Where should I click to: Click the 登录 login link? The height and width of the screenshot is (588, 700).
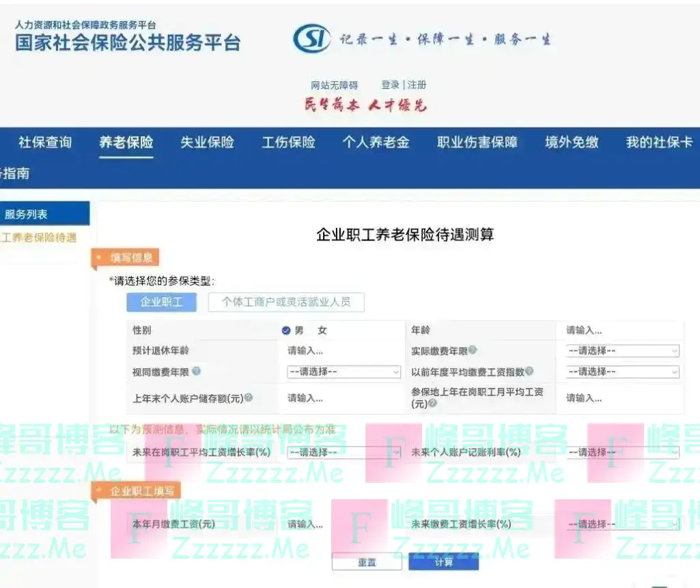click(x=390, y=85)
